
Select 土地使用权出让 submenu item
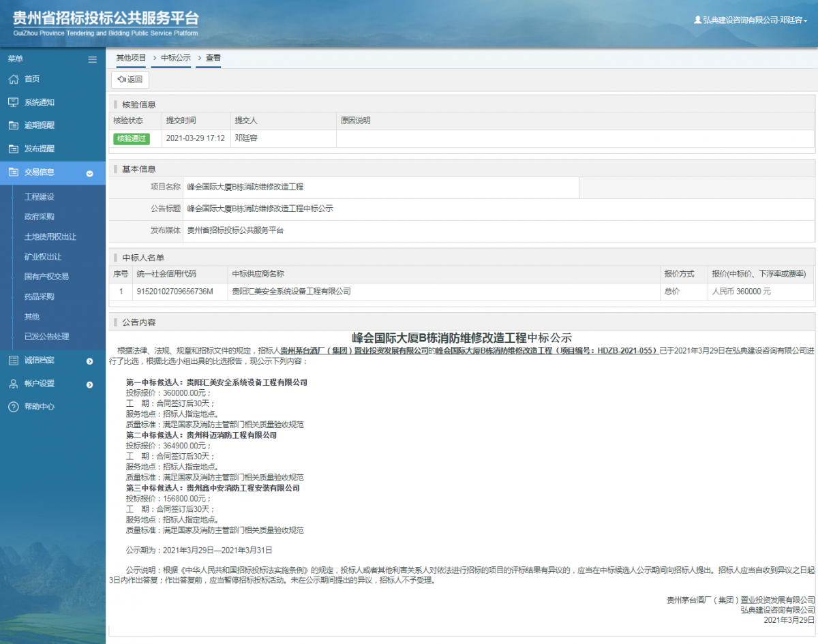[x=50, y=236]
